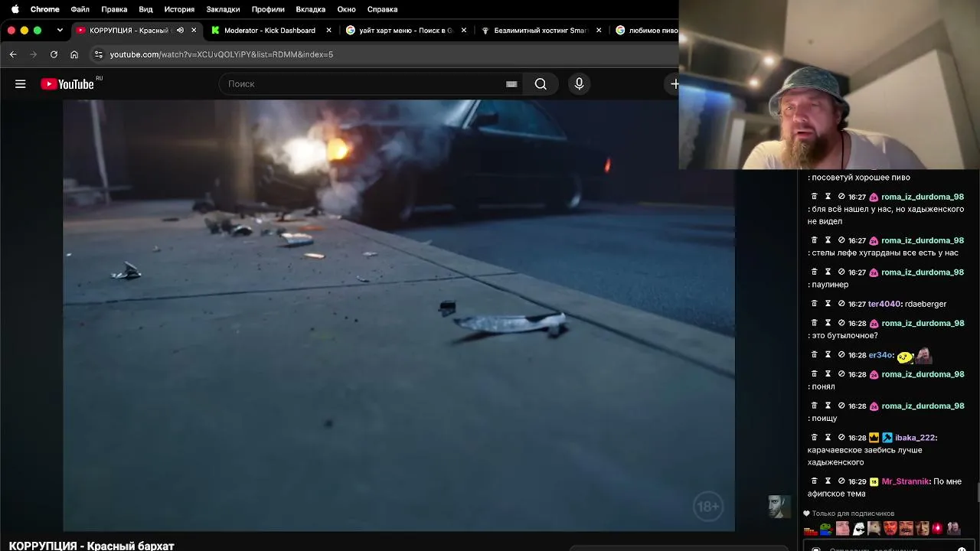Switch to Moderator - Kick Dashboard tab

269,31
